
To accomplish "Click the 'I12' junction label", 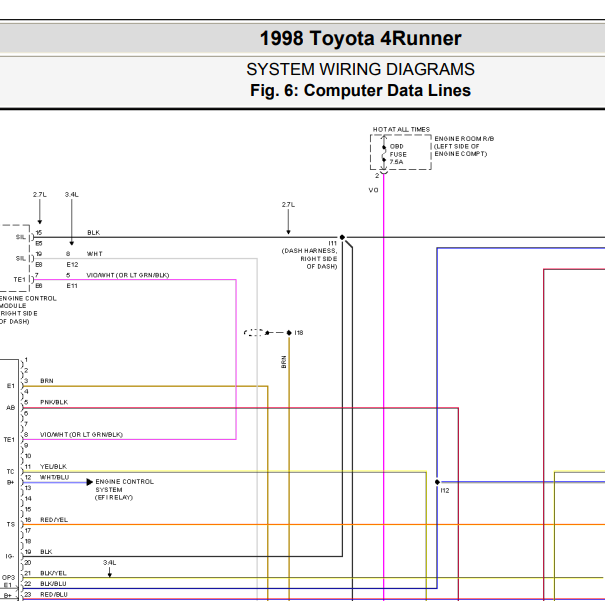I will pos(444,491).
